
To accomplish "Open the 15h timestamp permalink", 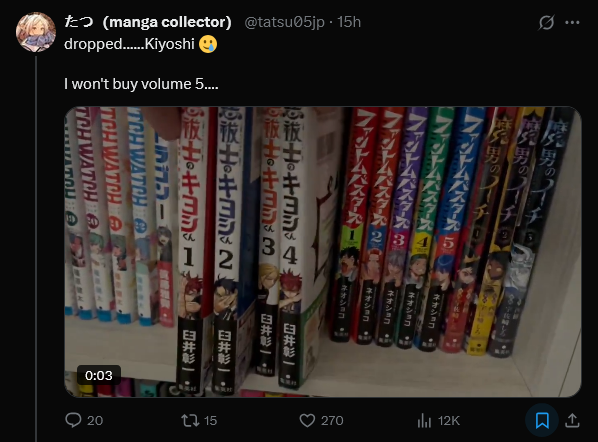I will click(349, 22).
